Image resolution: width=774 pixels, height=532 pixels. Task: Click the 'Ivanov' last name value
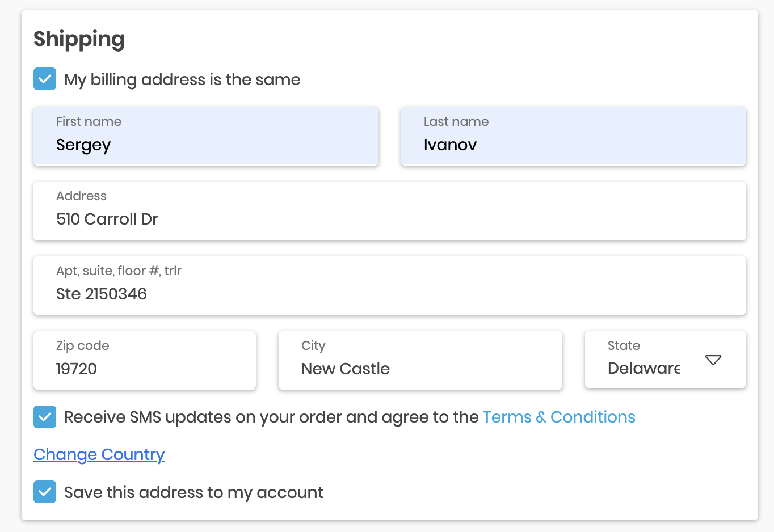point(450,145)
